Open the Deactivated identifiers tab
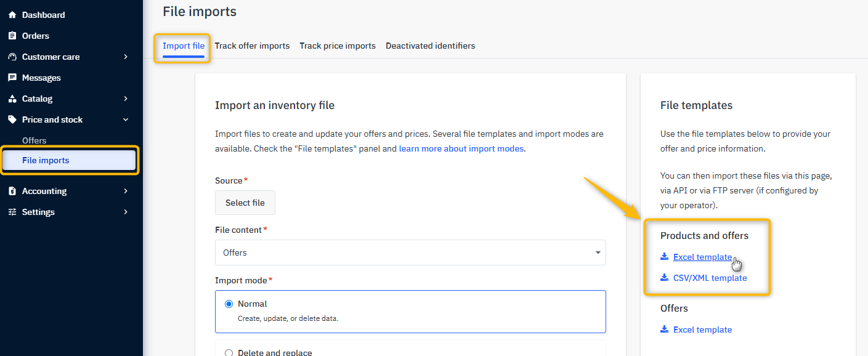 coord(430,46)
